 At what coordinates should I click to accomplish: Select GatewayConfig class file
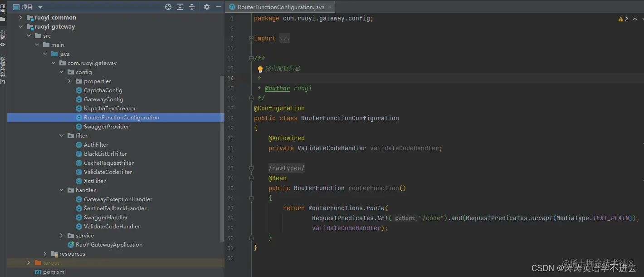tap(103, 99)
